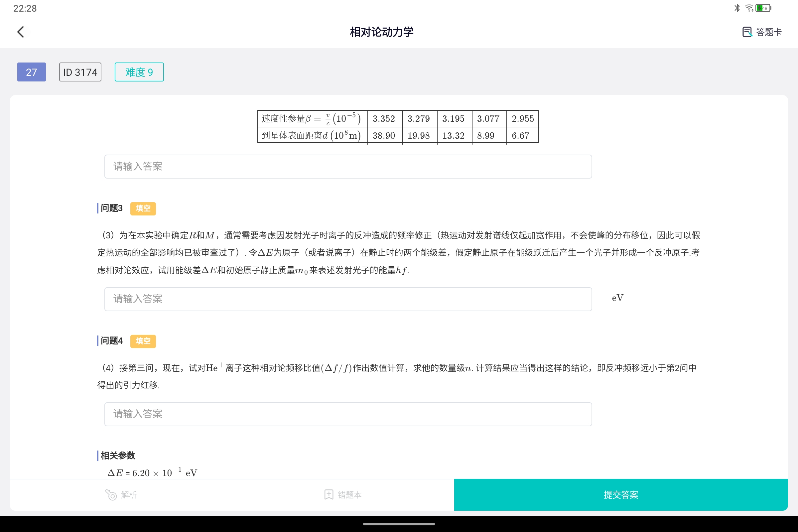Click the 问题4 answer input field
Viewport: 798px width, 532px height.
pyautogui.click(x=348, y=414)
